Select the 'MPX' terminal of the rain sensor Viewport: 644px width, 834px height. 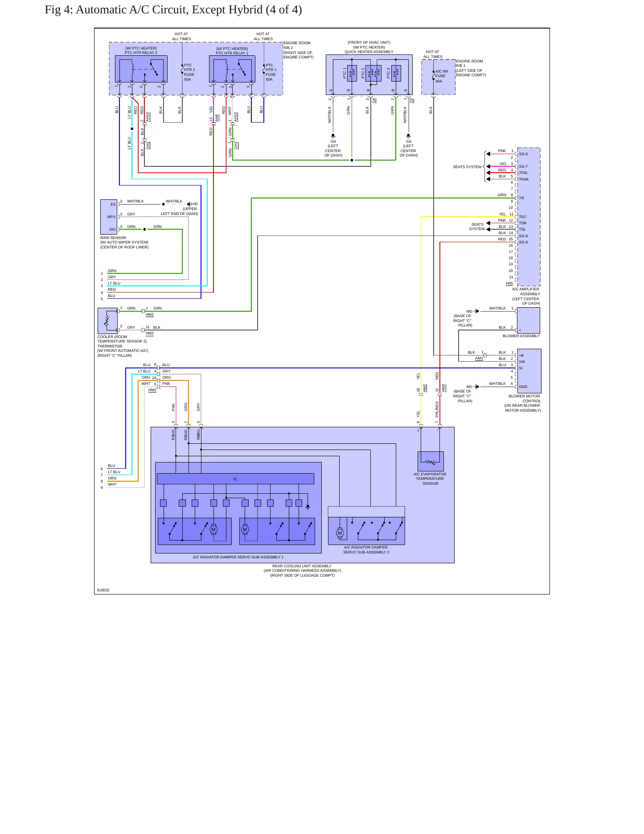click(111, 217)
